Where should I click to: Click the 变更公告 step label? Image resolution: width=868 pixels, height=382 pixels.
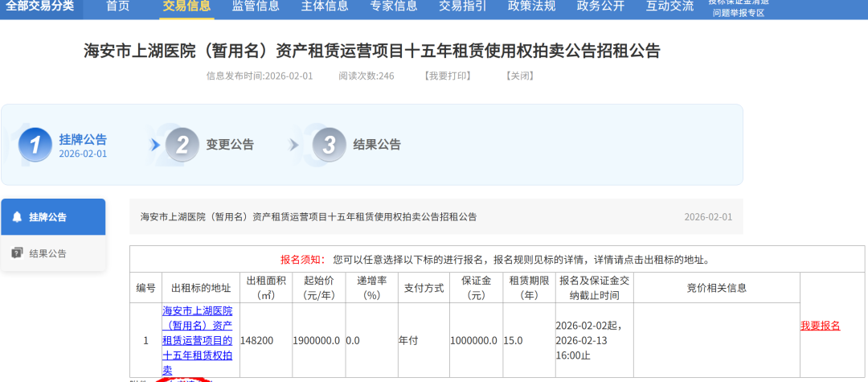pyautogui.click(x=230, y=145)
